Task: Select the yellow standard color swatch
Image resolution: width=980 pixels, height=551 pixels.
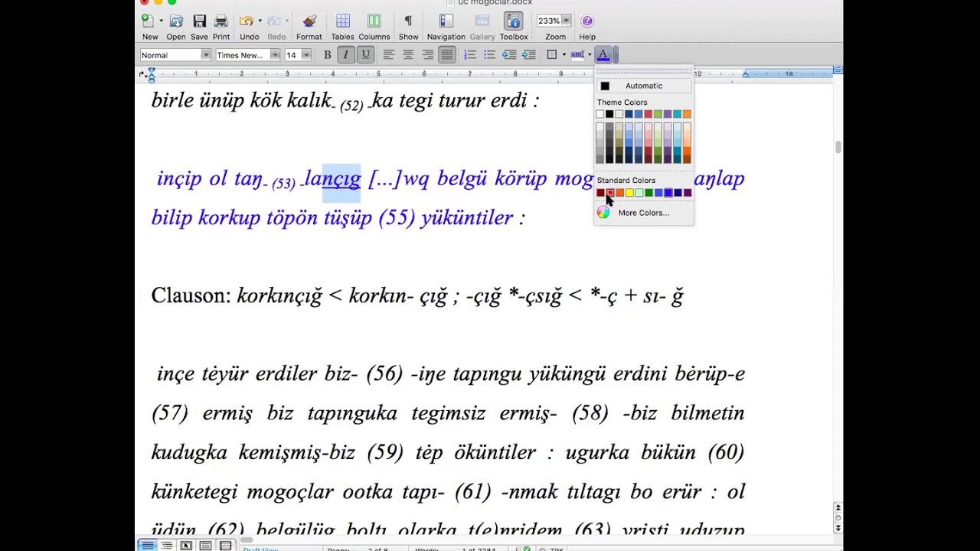Action: pyautogui.click(x=629, y=193)
